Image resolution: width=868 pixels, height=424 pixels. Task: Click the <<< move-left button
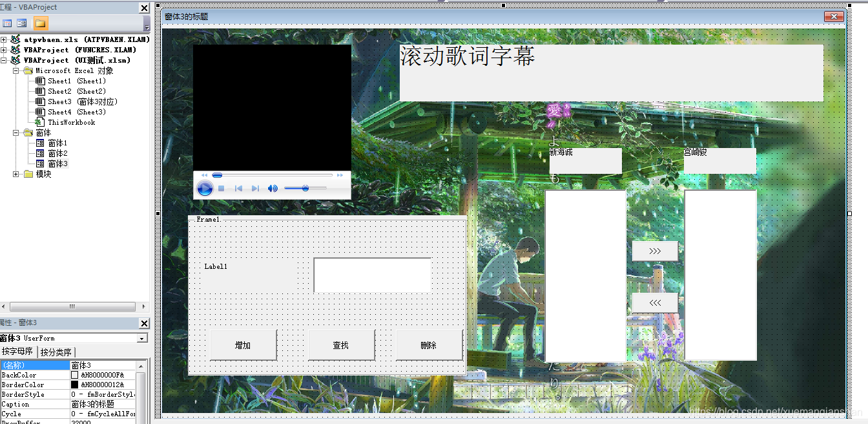click(655, 302)
